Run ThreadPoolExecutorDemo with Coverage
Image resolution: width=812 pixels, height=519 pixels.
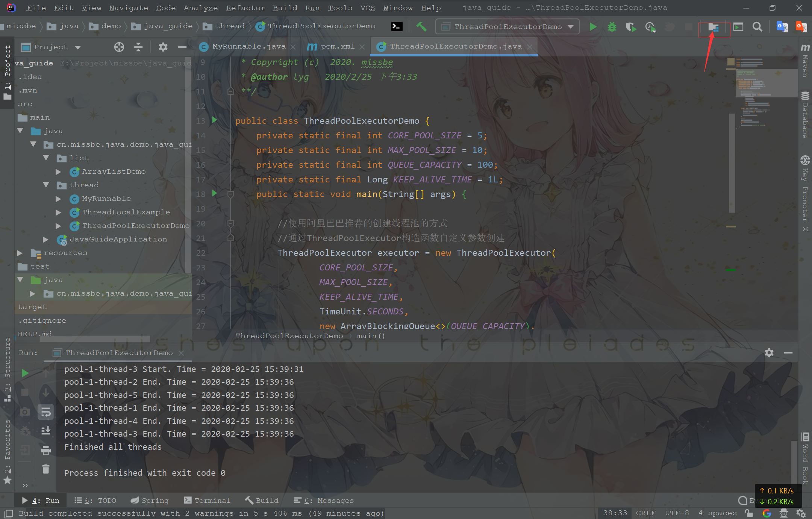pos(631,27)
